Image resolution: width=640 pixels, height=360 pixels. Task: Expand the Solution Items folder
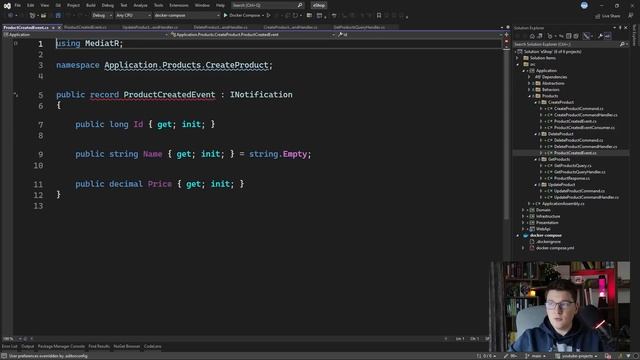(518, 58)
